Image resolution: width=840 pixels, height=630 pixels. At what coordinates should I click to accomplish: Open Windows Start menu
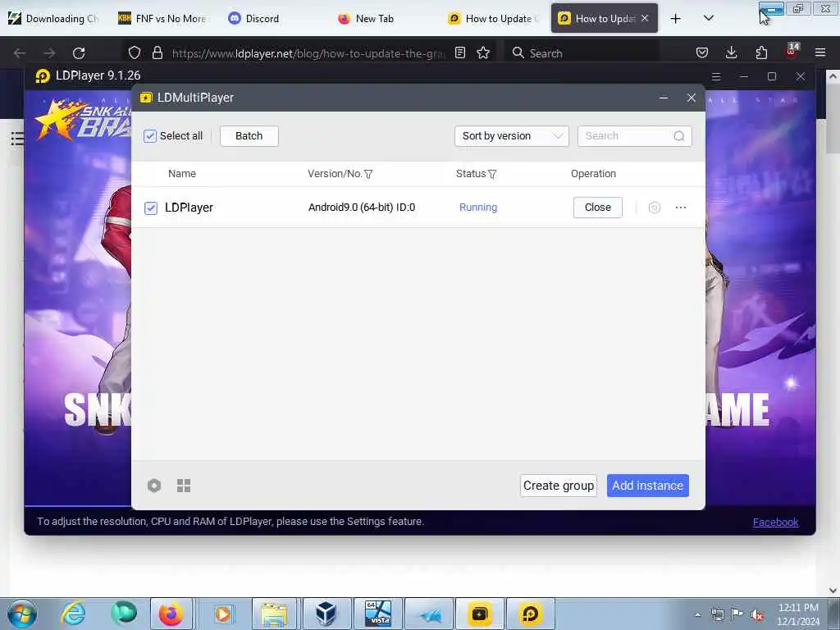coord(22,614)
